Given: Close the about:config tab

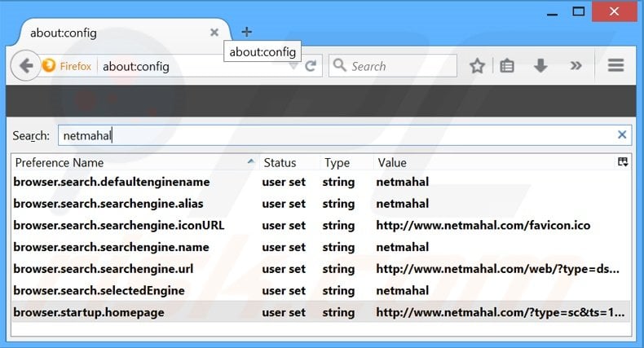Looking at the screenshot, I should coord(214,32).
